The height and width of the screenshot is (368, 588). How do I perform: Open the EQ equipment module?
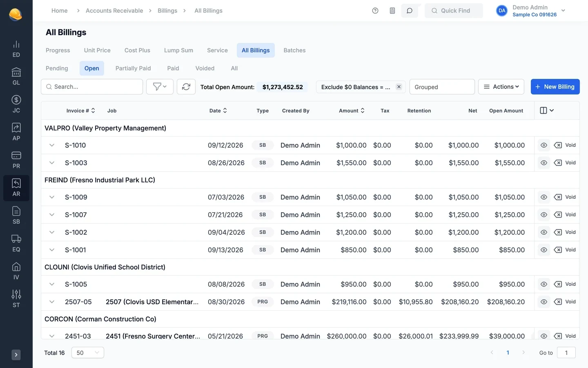coord(16,244)
